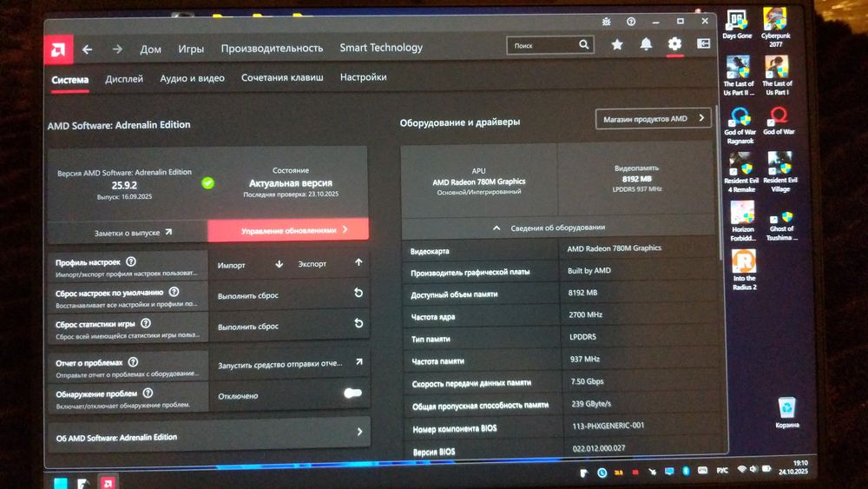Click help icon beside Обнаружение проблем

point(148,393)
